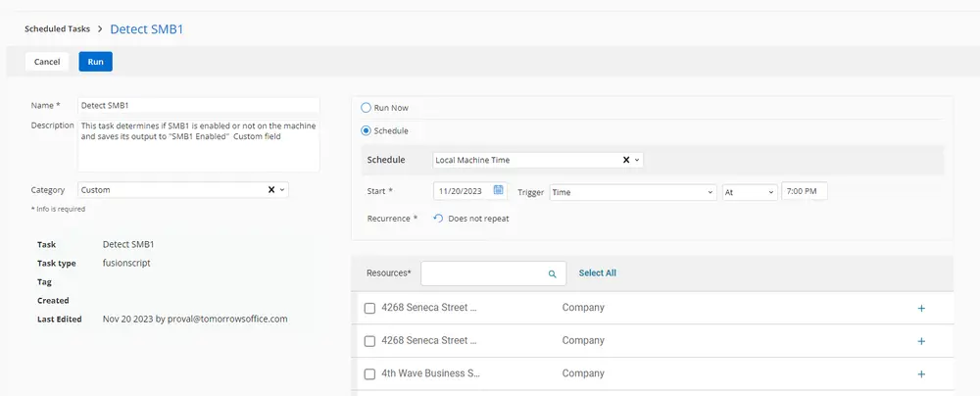This screenshot has height=396, width=980.
Task: Click the blue Run button
Action: click(x=96, y=62)
